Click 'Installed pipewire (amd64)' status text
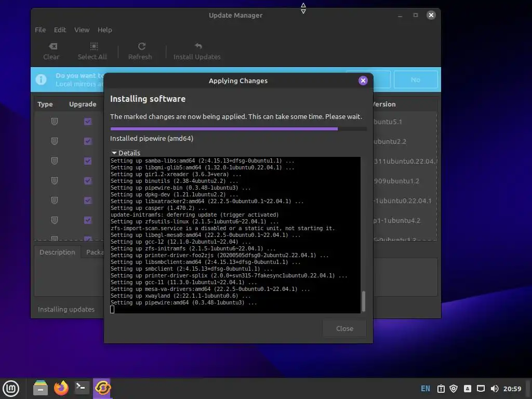The image size is (532, 399). pos(152,138)
